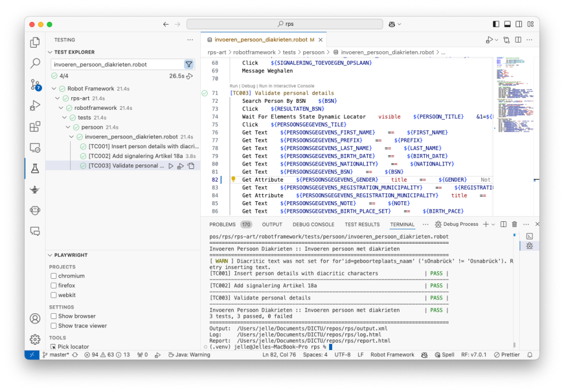Viewport: 564px width, 392px height.
Task: Click the rps command center search box
Action: click(284, 24)
